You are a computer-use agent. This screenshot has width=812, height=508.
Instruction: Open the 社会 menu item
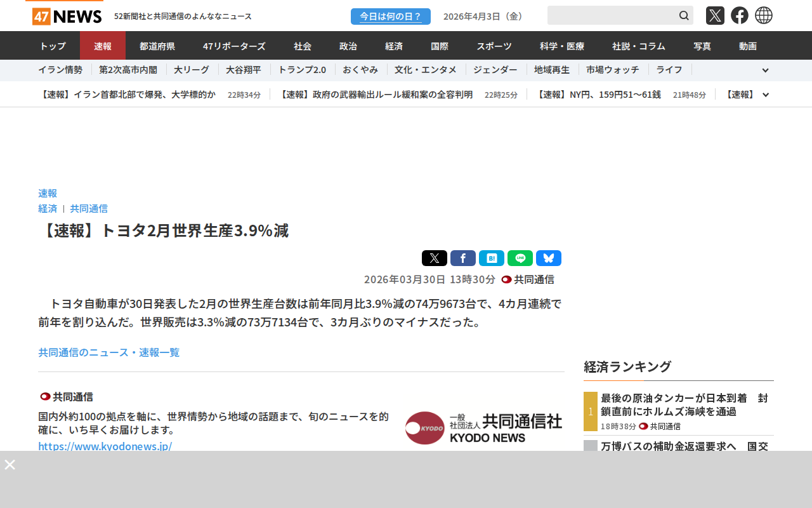point(303,46)
